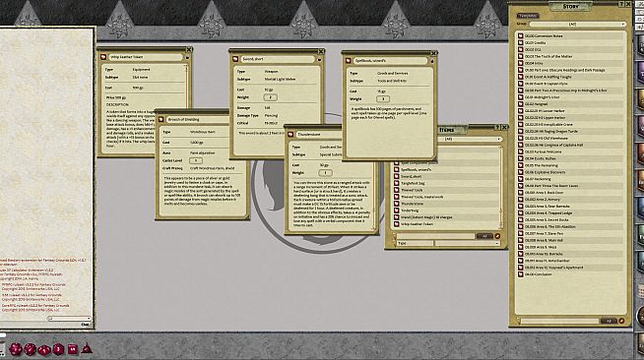
Task: Click the All button in Story window
Action: coord(609,321)
